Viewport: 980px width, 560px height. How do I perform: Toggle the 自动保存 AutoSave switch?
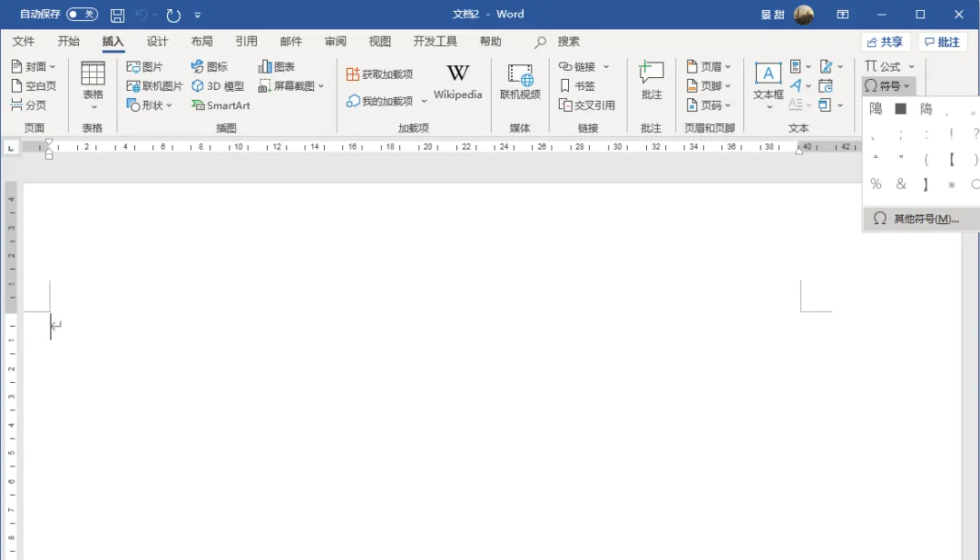(82, 15)
